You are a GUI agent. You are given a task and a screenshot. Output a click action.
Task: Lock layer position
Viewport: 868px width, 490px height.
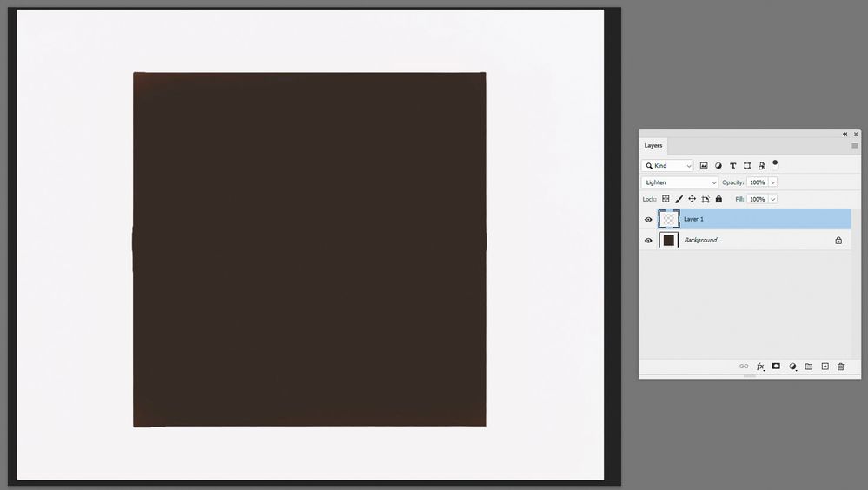pos(692,199)
